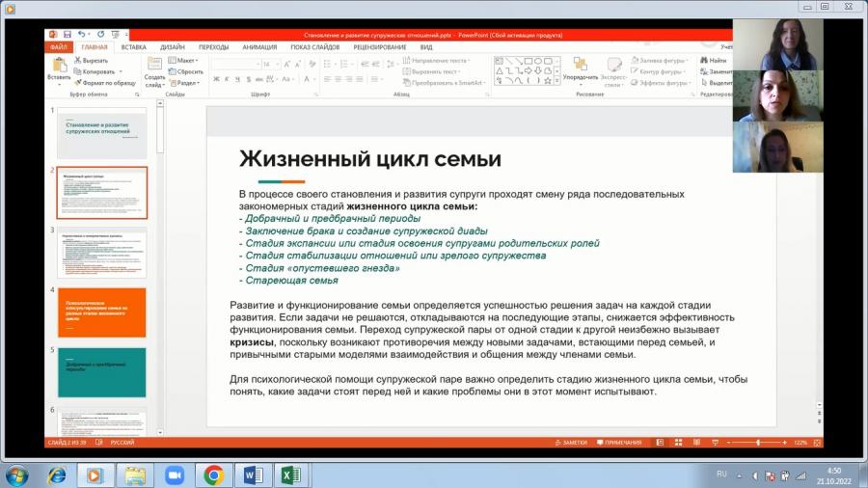The height and width of the screenshot is (488, 868).
Task: Fit slide to window icon
Action: click(817, 443)
